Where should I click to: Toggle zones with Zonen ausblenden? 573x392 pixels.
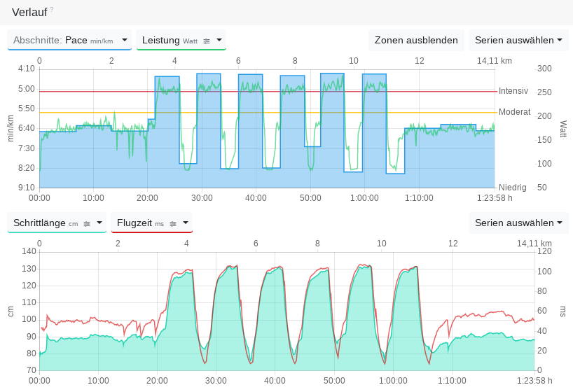[416, 41]
